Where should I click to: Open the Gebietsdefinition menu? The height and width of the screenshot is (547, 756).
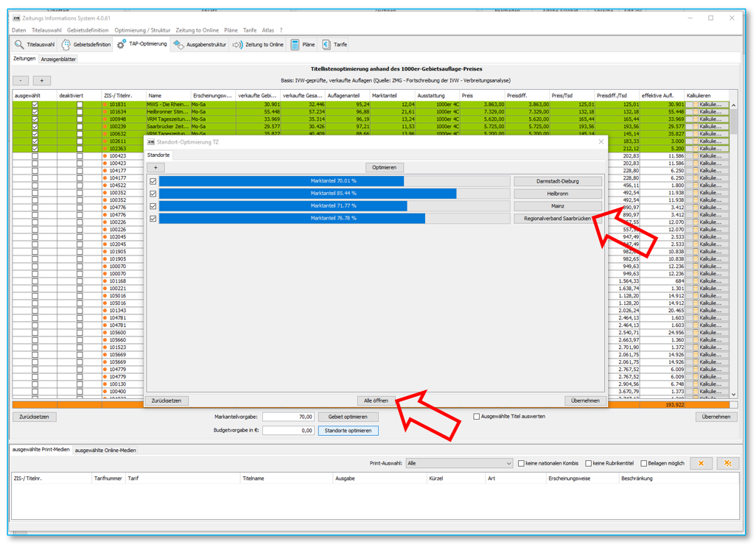click(x=88, y=30)
